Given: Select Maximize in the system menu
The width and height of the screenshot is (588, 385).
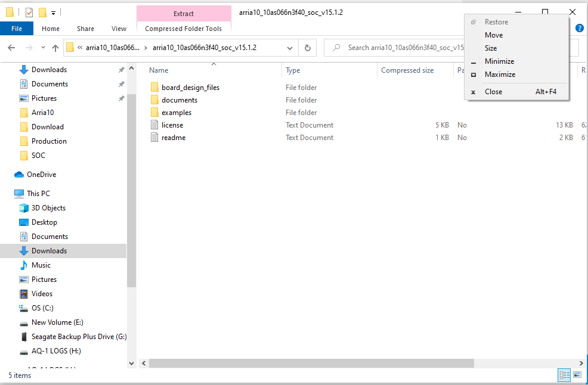Looking at the screenshot, I should click(517, 74).
